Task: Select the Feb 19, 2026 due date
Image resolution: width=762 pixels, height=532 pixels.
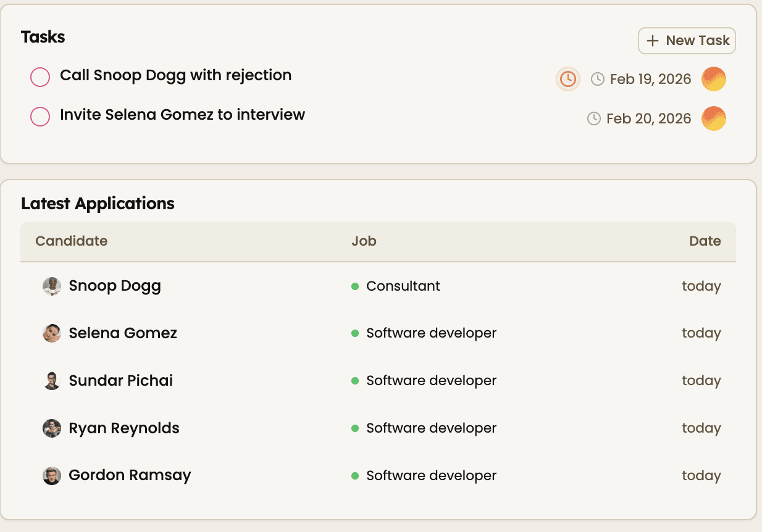Action: pos(650,79)
